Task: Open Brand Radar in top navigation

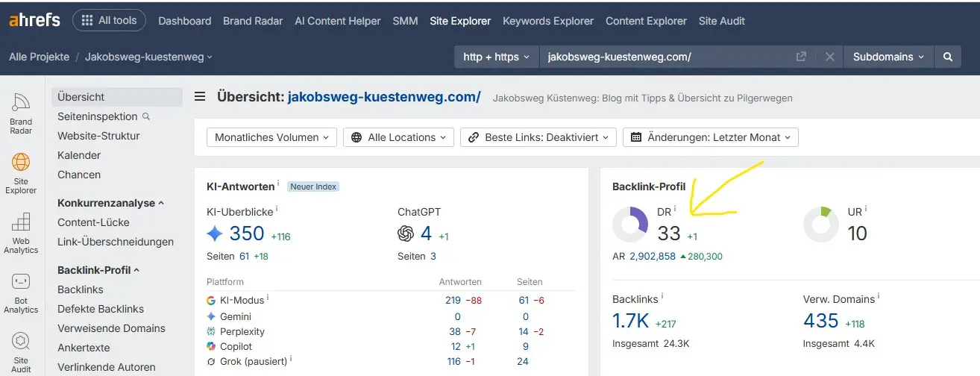Action: point(253,21)
